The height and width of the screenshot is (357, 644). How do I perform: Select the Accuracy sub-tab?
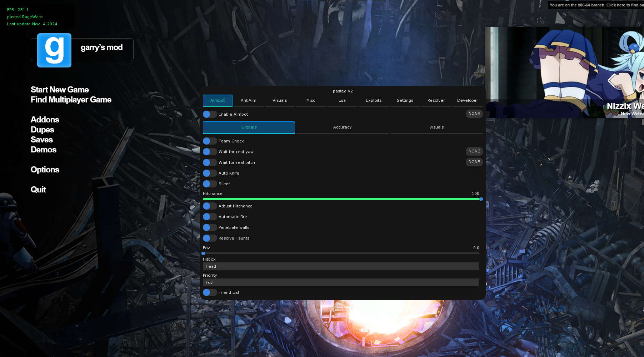[343, 127]
